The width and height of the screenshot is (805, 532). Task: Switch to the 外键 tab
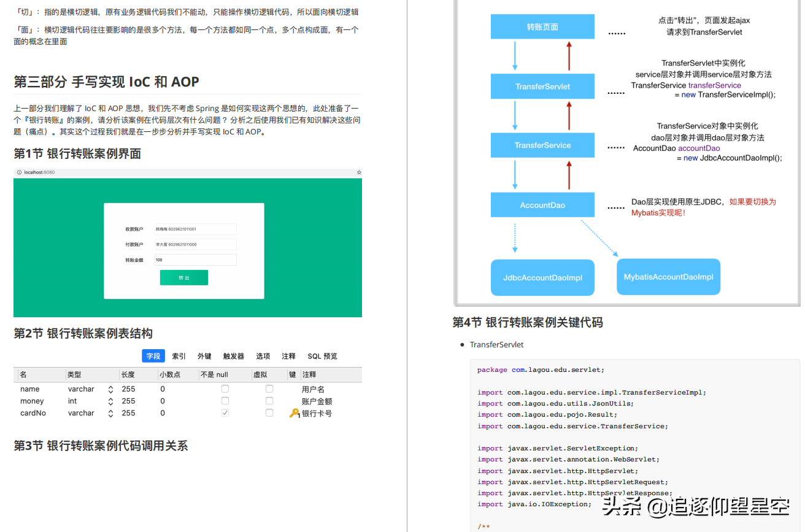pos(204,356)
